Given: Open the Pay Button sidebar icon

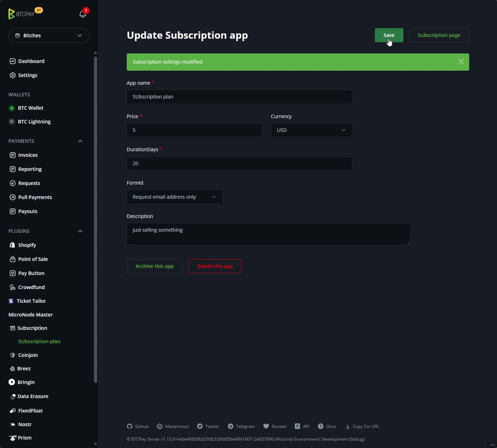Looking at the screenshot, I should point(13,273).
